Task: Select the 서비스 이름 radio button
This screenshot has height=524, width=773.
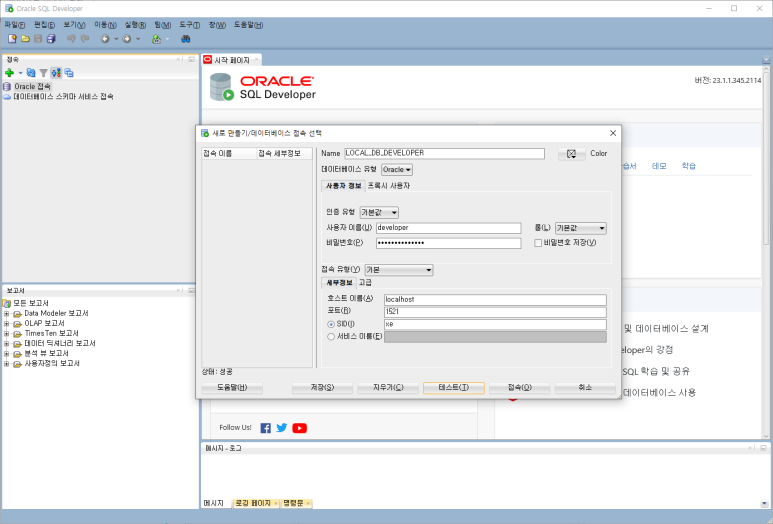Action: 331,337
